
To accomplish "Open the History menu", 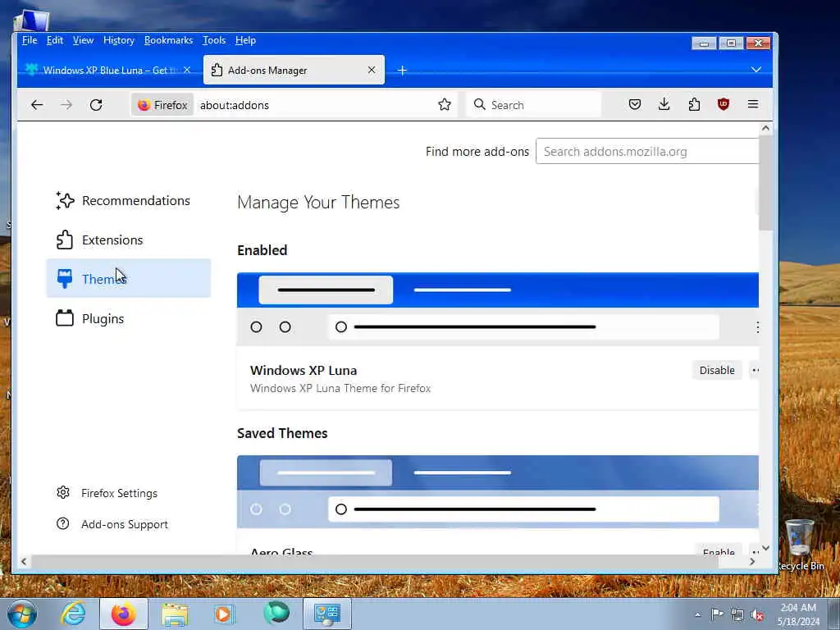I will pos(118,40).
